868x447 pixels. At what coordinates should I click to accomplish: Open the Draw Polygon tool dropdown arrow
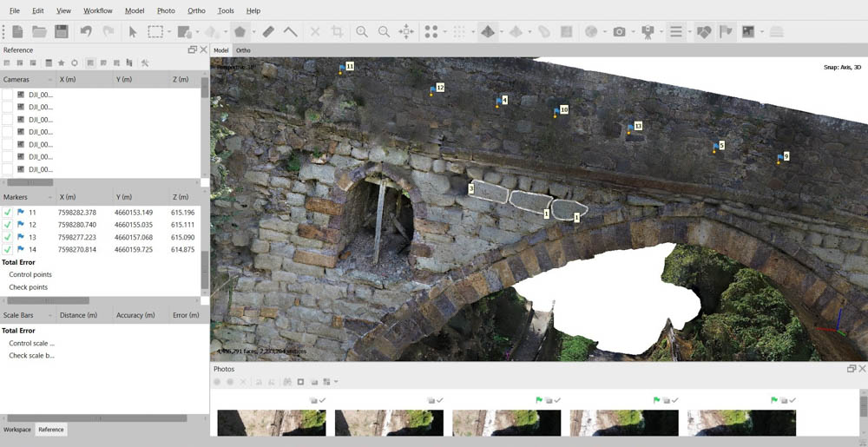coord(253,32)
